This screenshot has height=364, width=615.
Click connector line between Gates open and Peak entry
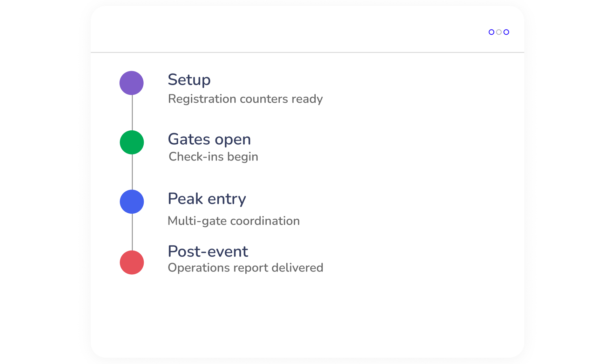[132, 172]
